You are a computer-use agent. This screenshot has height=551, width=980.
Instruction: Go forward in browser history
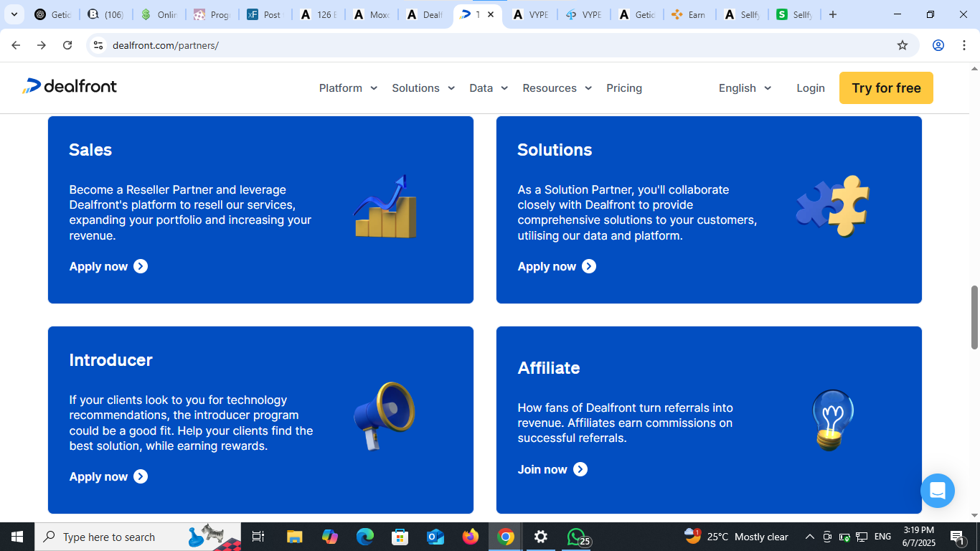coord(42,45)
